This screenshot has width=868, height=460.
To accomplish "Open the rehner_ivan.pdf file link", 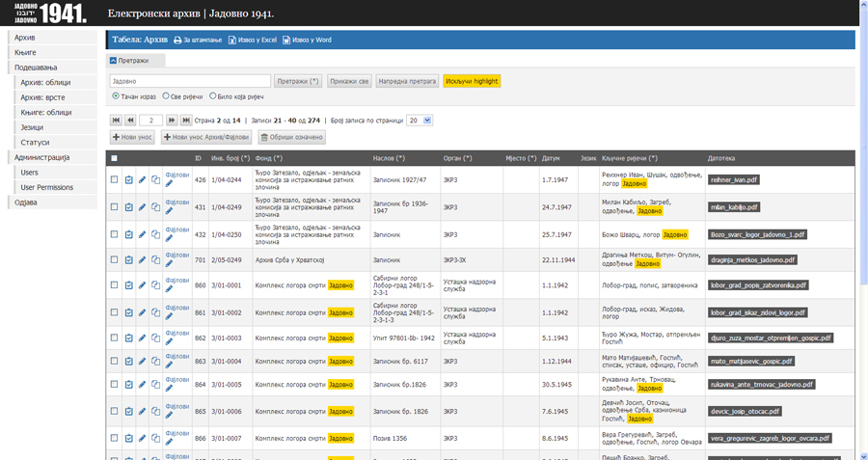I will [734, 179].
